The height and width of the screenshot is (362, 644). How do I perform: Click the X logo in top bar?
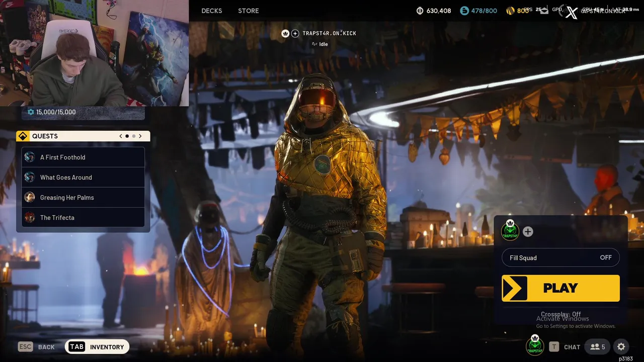[572, 12]
